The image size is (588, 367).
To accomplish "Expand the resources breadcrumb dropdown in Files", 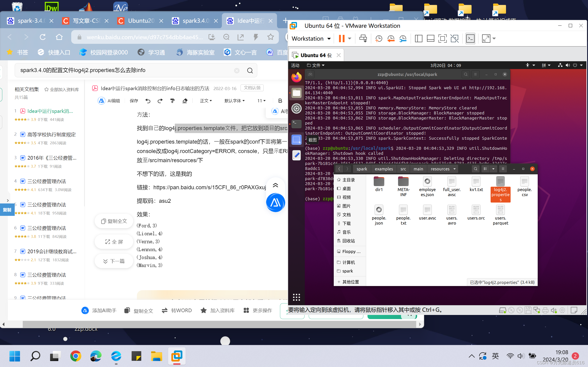I will tap(455, 169).
